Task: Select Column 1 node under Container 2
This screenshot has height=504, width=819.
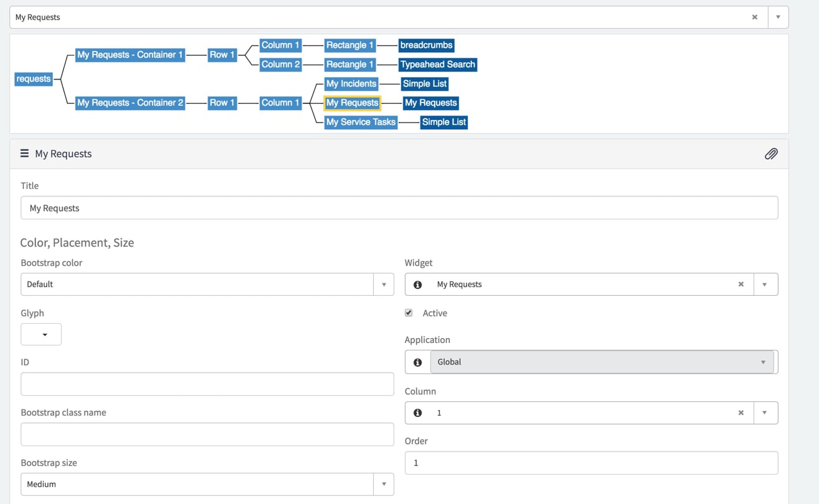Action: (280, 103)
